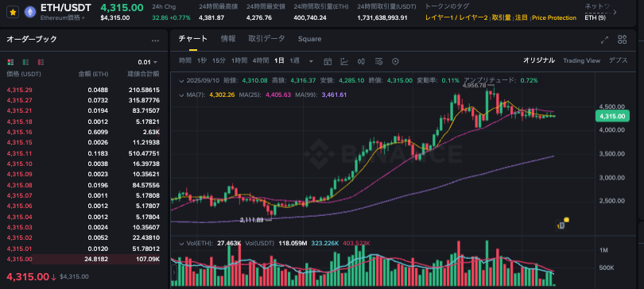The width and height of the screenshot is (644, 289).
Task: Click the large red 4,315.00 last price
Action: point(28,276)
